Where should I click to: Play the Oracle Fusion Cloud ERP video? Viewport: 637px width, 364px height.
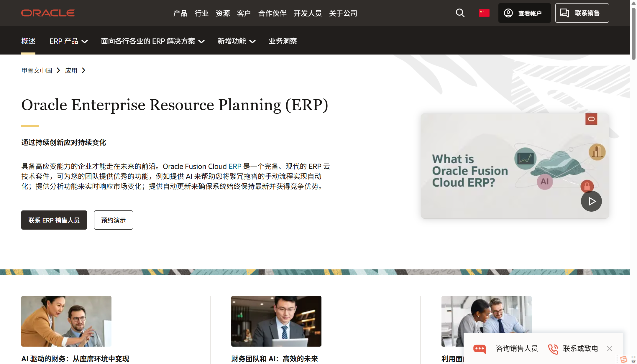(x=591, y=201)
